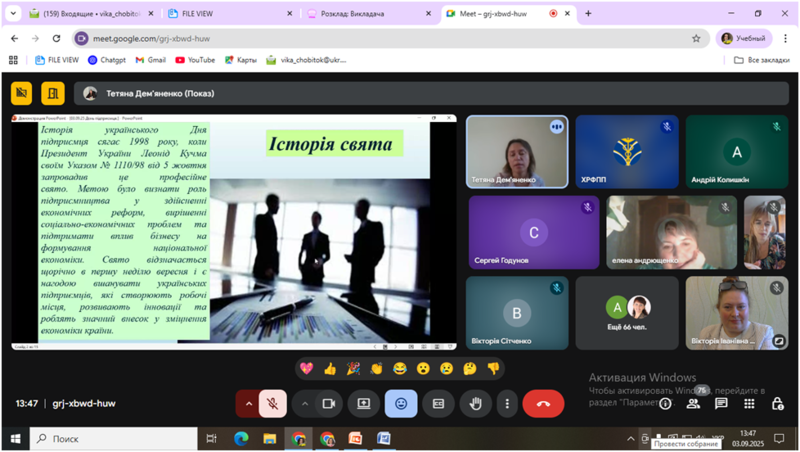
Task: Select Андрій Колишкін participant tile
Action: coord(737,152)
